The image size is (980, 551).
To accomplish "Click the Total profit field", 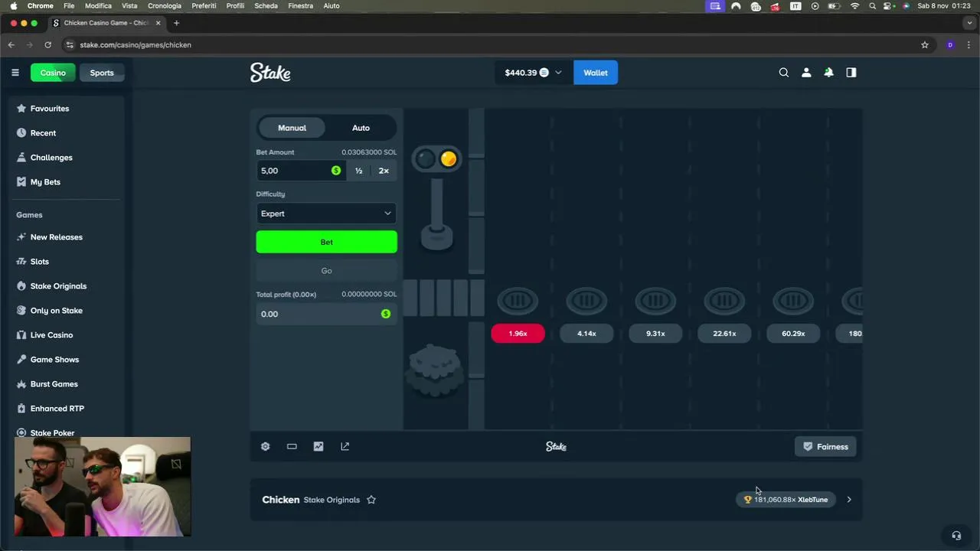I will [326, 314].
